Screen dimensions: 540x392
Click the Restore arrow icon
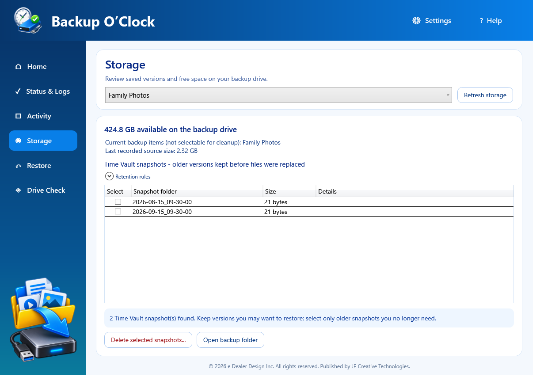click(x=18, y=166)
